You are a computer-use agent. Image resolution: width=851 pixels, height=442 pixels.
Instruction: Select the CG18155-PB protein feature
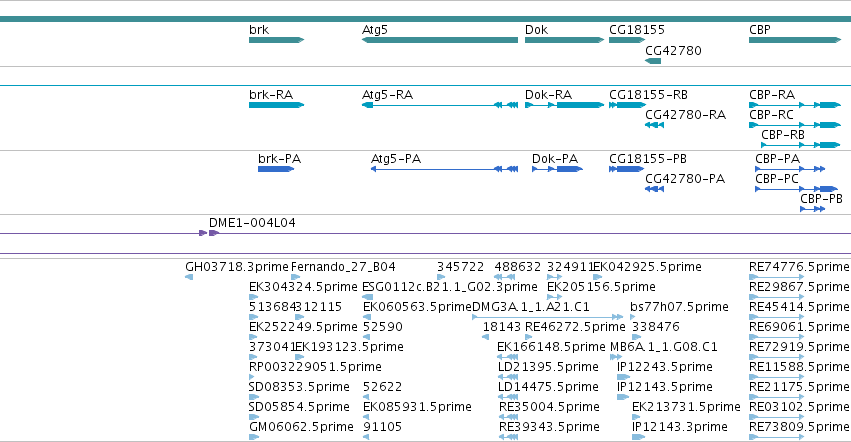(626, 169)
